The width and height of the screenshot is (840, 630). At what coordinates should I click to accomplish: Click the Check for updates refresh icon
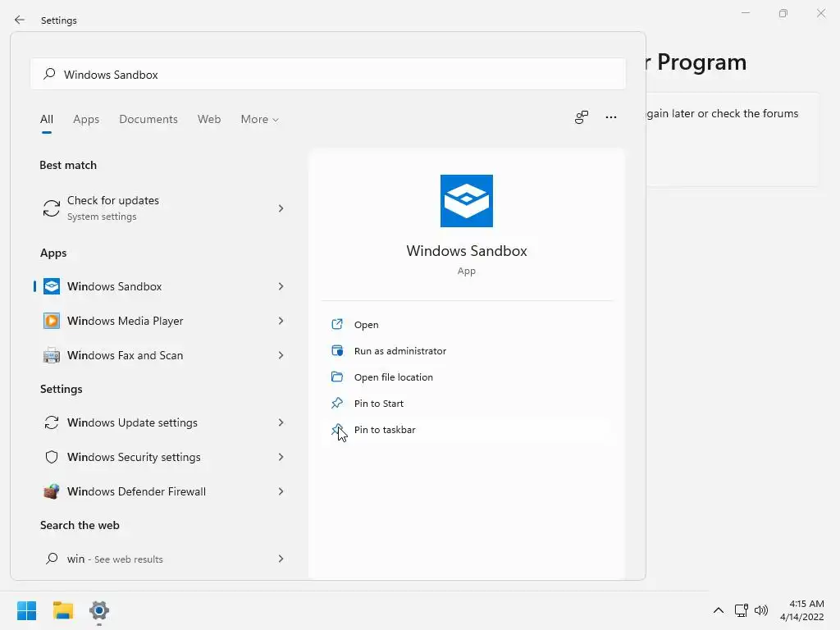[52, 208]
